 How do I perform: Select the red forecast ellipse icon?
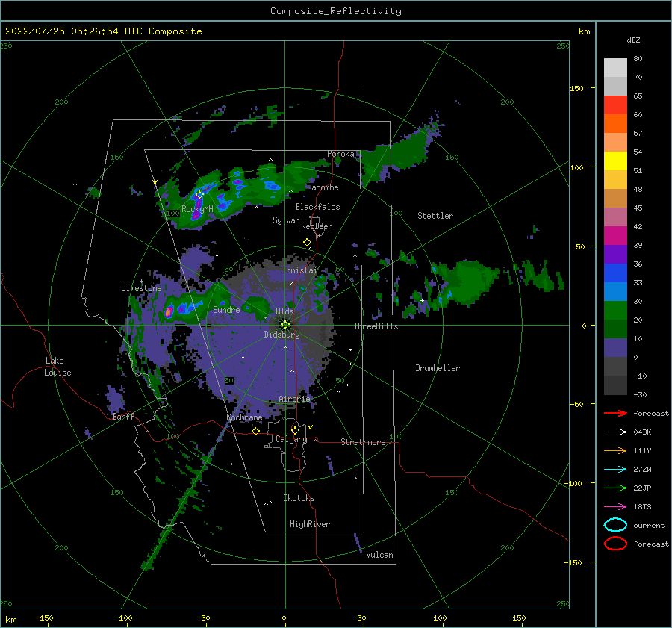pyautogui.click(x=615, y=544)
